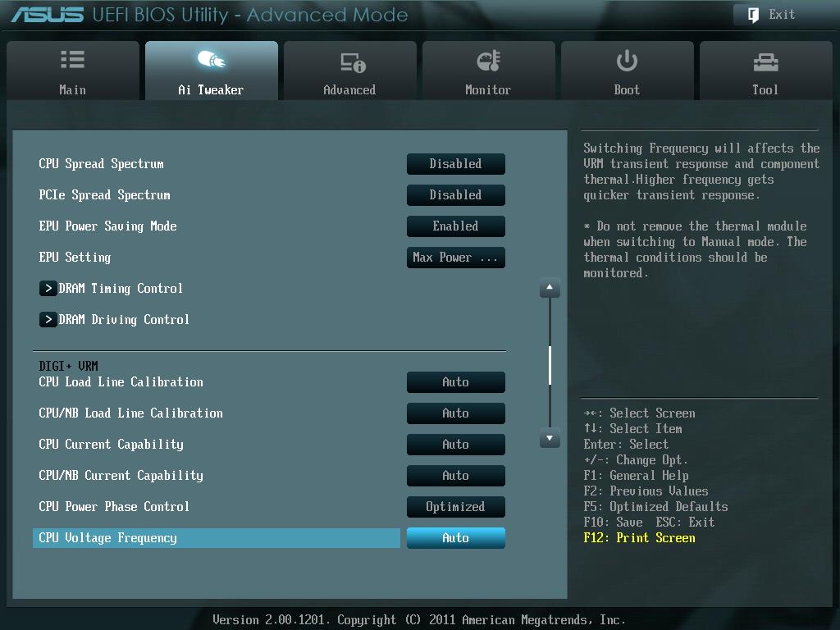Open CPU Power Phase Control Optimized option
Image resolution: width=840 pixels, height=630 pixels.
pyautogui.click(x=455, y=507)
